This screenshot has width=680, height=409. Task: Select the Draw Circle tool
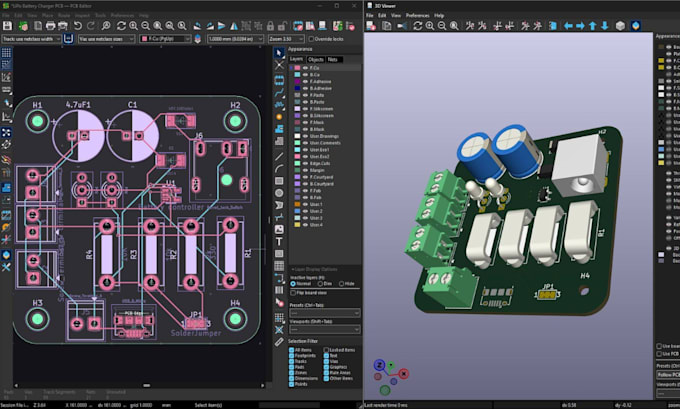[x=279, y=193]
